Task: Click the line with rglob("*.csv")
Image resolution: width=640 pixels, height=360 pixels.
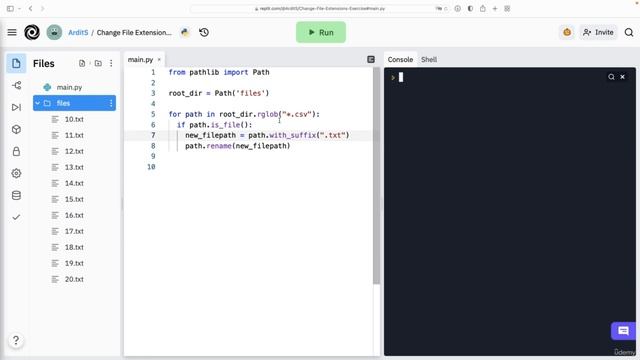Action: click(244, 114)
